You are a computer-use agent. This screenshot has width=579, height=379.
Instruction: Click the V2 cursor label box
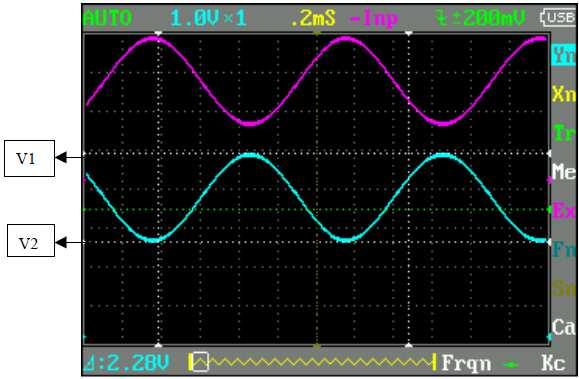coord(31,240)
